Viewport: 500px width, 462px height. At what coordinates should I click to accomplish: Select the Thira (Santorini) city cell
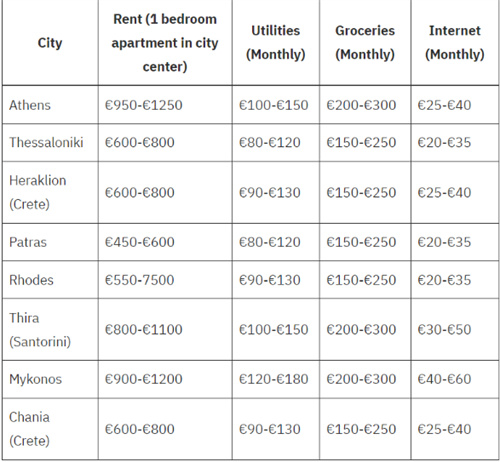[50, 329]
